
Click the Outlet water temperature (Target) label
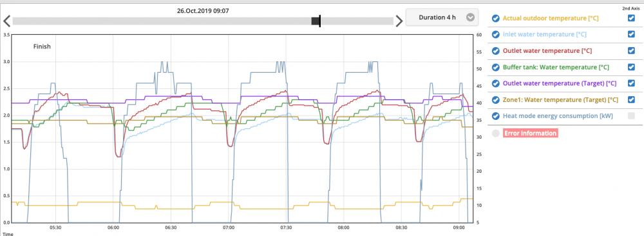[560, 83]
